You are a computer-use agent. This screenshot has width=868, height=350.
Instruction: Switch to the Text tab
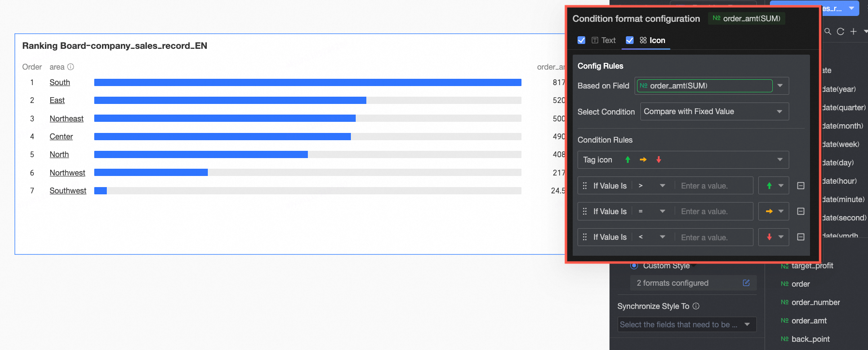(608, 40)
